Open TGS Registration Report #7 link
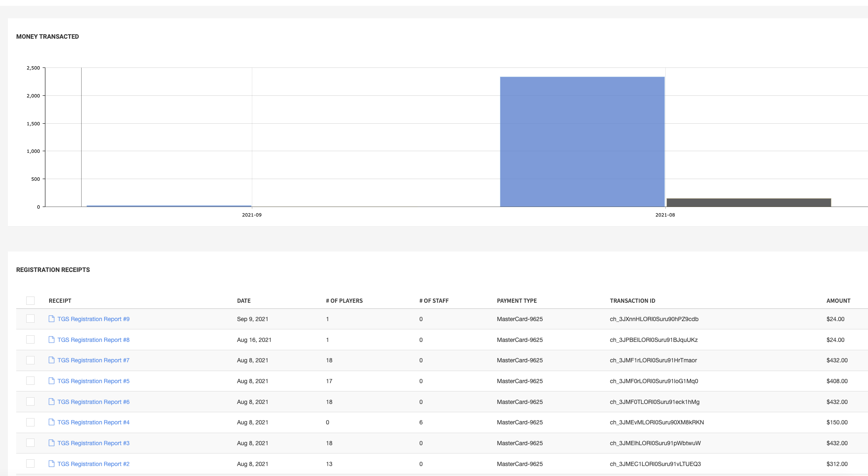This screenshot has width=868, height=476. [93, 360]
